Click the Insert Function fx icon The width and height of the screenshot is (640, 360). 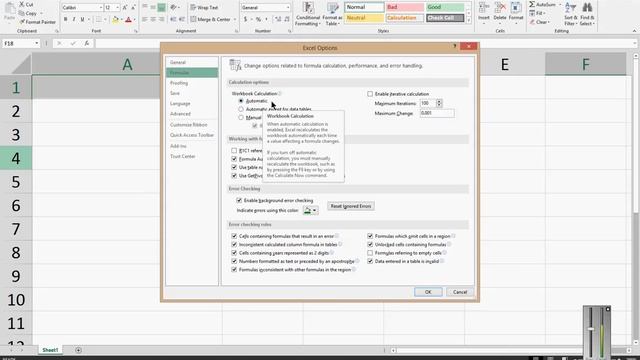[x=87, y=43]
